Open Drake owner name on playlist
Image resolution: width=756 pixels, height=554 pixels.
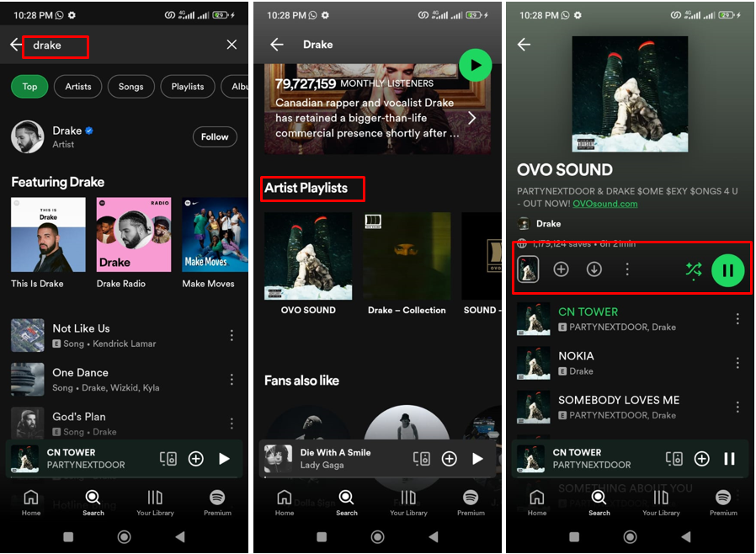coord(549,224)
